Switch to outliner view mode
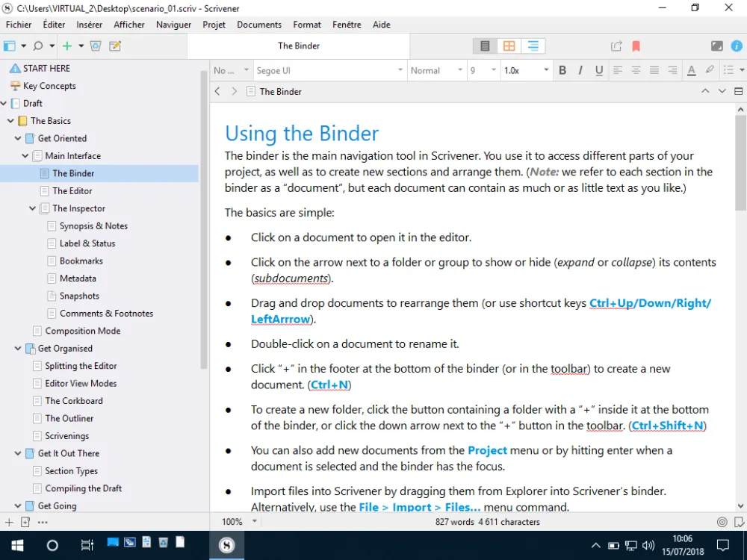 (x=533, y=46)
